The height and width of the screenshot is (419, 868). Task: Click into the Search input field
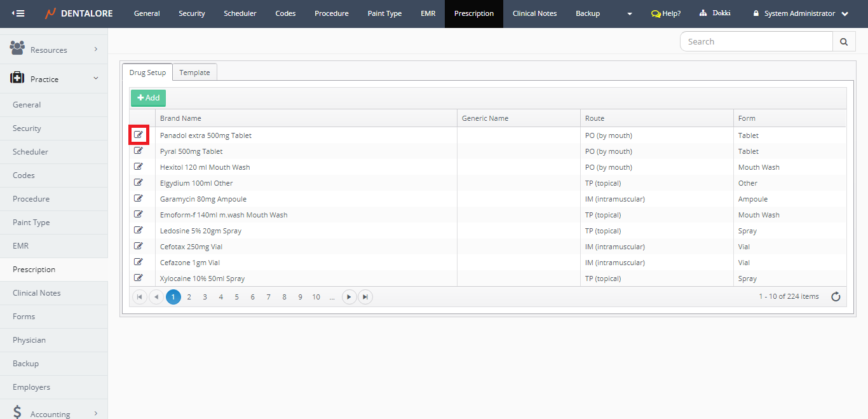point(756,41)
